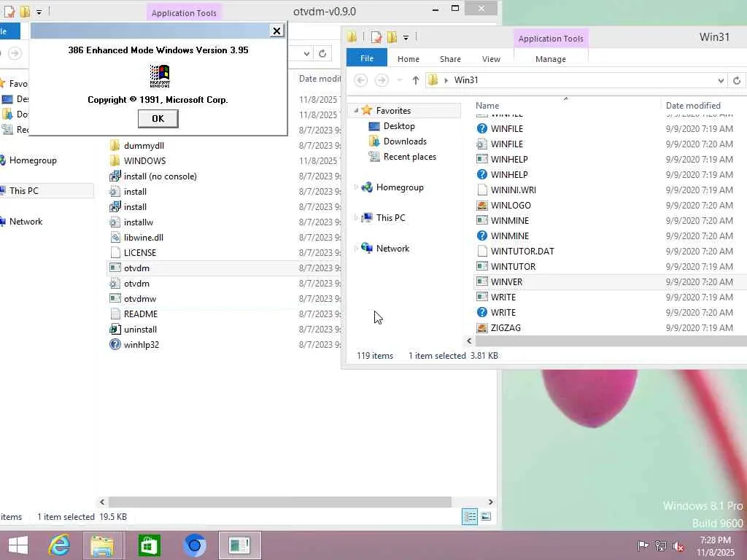This screenshot has height=560, width=747.
Task: Select the WINDOWS folder in otvdm window
Action: [x=145, y=161]
